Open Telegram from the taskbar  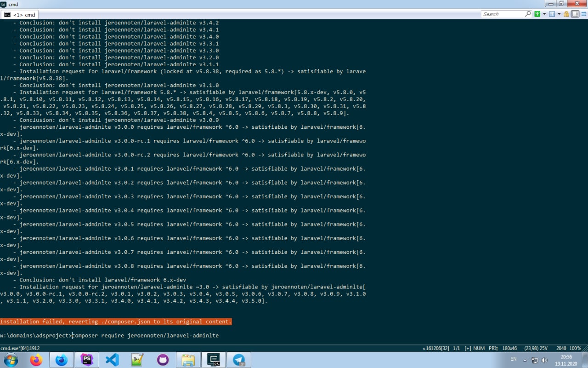tap(239, 360)
